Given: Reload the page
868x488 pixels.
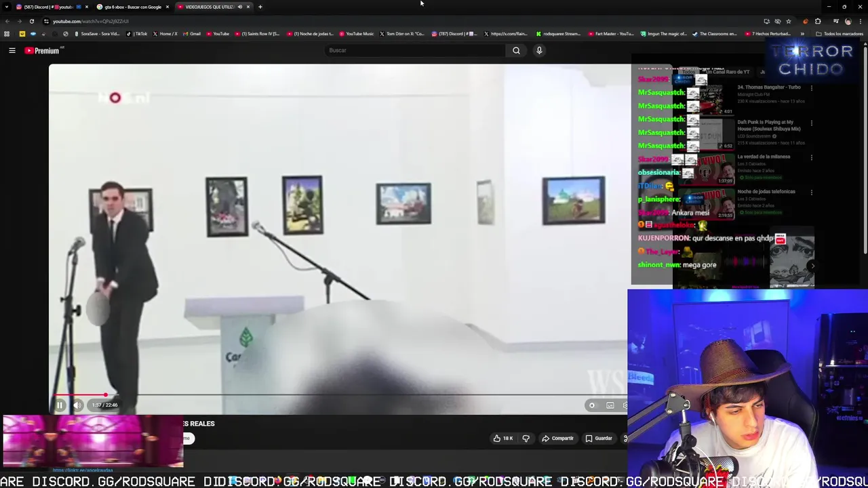Looking at the screenshot, I should tap(31, 21).
